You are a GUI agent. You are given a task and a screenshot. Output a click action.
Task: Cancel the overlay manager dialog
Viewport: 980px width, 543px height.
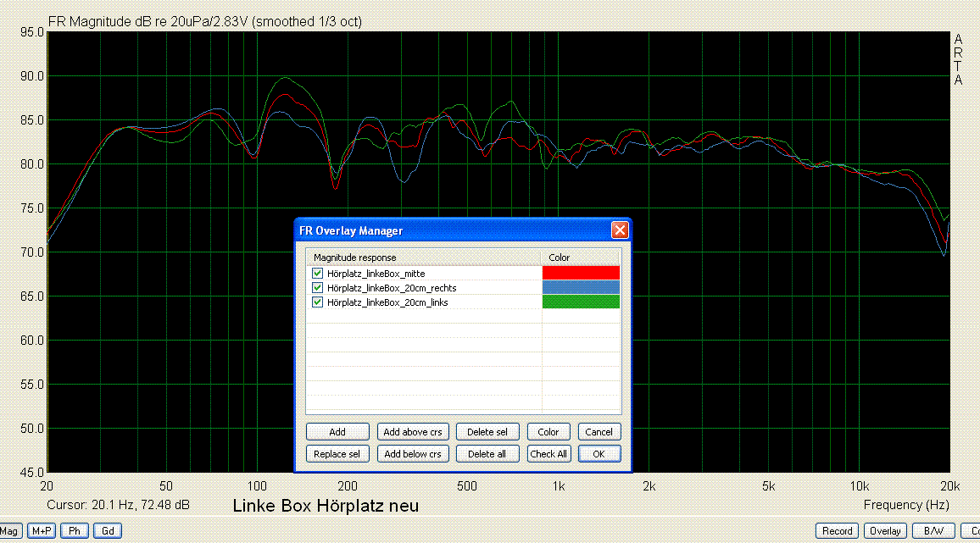pyautogui.click(x=599, y=432)
